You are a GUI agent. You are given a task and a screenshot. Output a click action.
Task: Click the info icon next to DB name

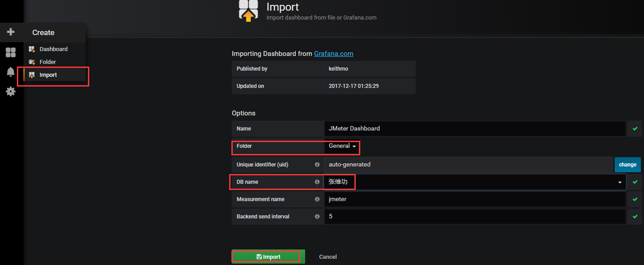pyautogui.click(x=317, y=182)
